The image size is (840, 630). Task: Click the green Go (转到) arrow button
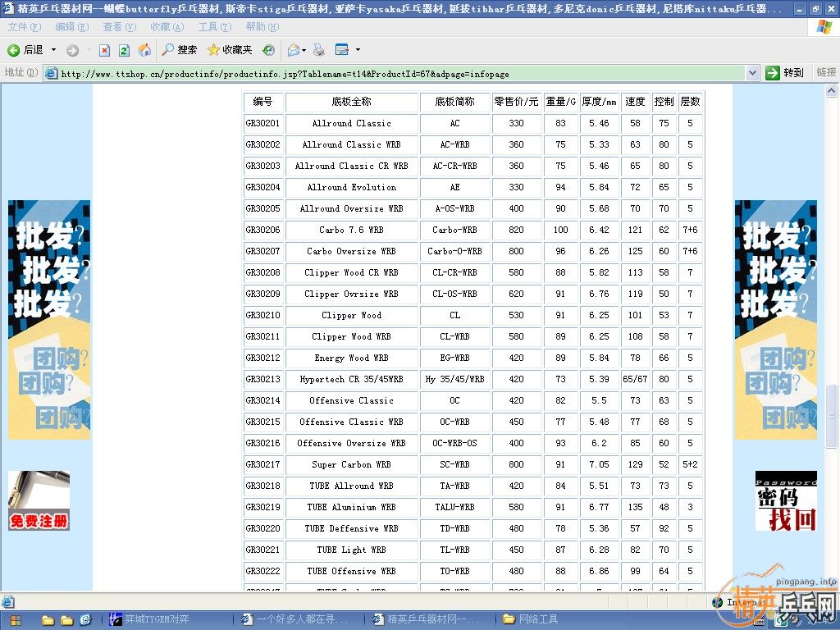tap(785, 73)
